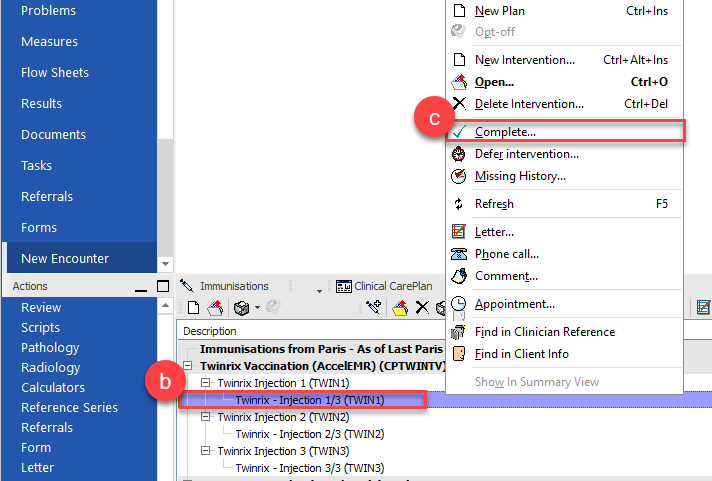Choose New Plan from the context menu

pyautogui.click(x=564, y=11)
